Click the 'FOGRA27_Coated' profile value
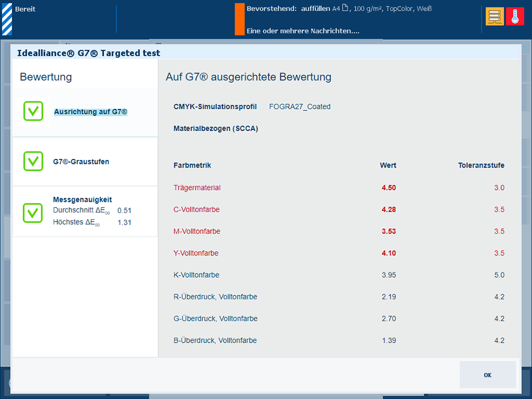Screen dimensions: 532x399 pyautogui.click(x=300, y=107)
